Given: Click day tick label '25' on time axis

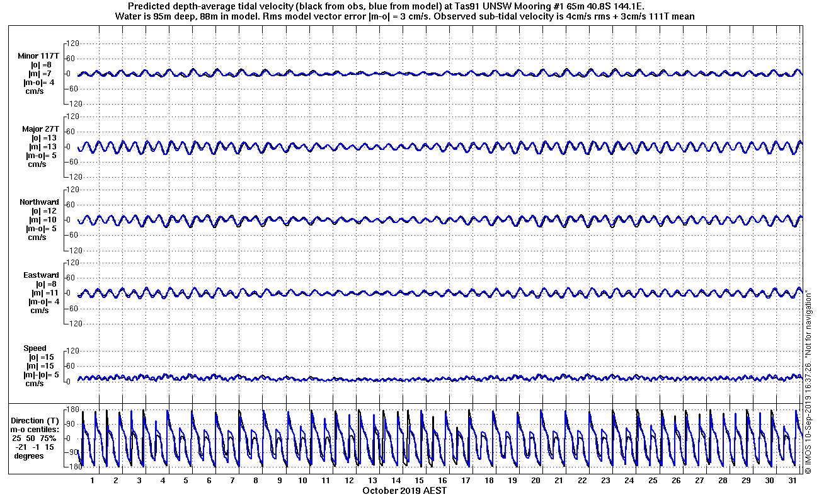Looking at the screenshot, I should [653, 480].
